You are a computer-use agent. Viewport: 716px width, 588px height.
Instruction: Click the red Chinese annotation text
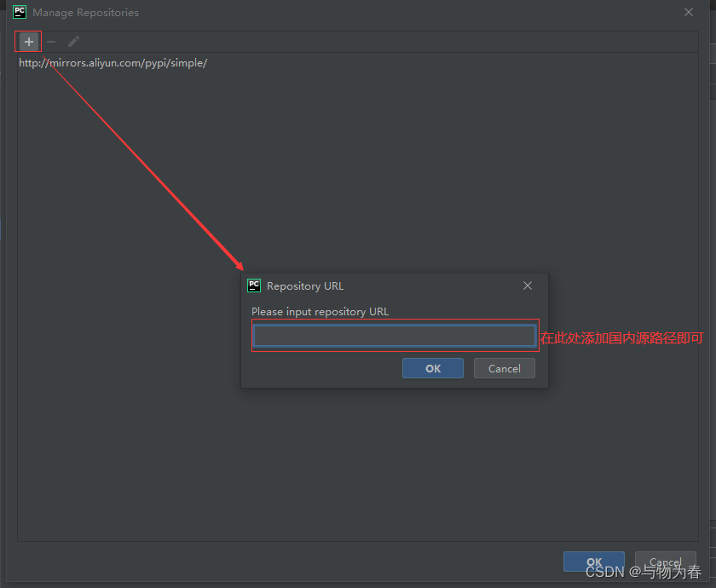point(621,338)
